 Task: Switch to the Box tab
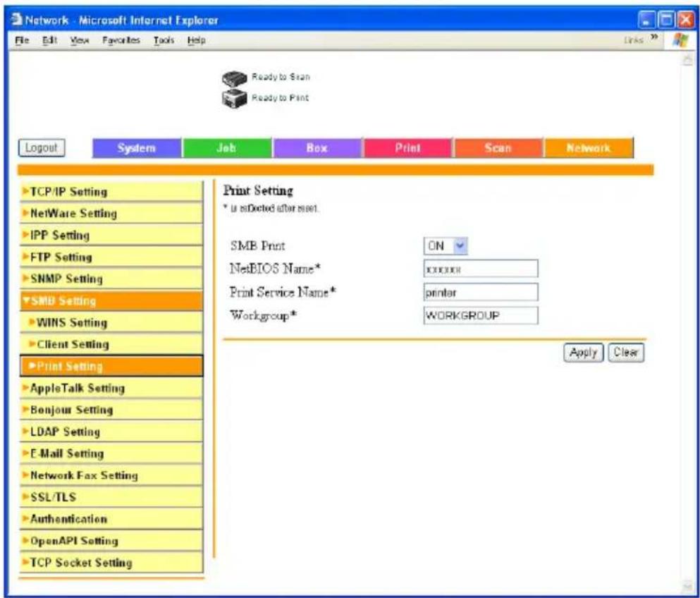(x=317, y=148)
